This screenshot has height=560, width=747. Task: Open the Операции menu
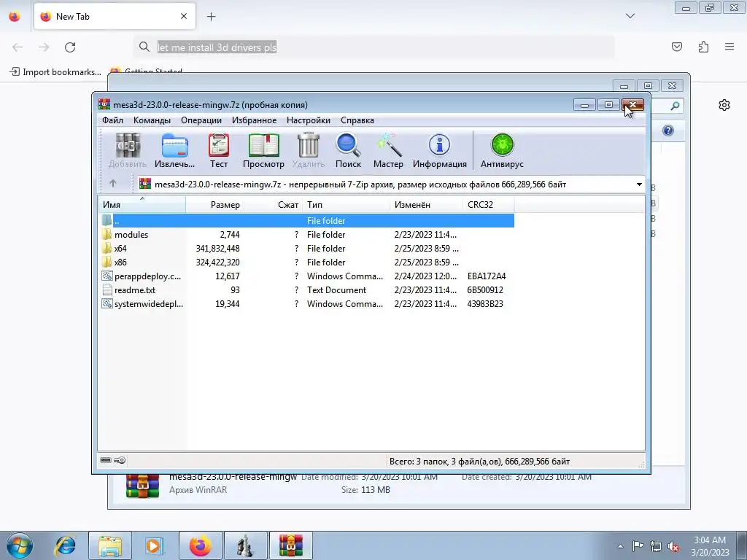point(201,120)
